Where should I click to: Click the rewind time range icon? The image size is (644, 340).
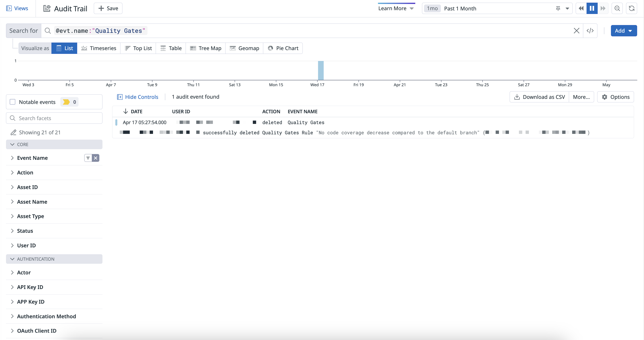coord(581,8)
